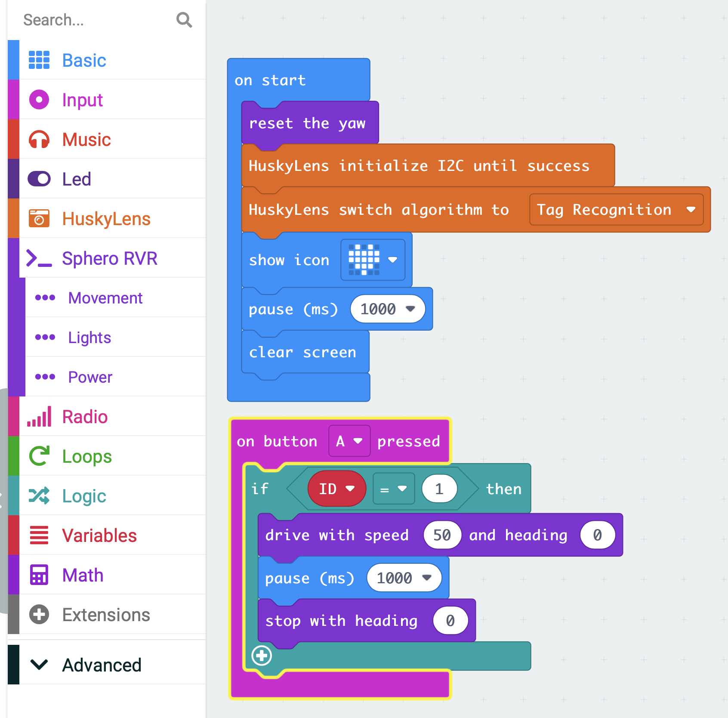The image size is (728, 718).
Task: Select the stop with heading block
Action: coord(342,621)
